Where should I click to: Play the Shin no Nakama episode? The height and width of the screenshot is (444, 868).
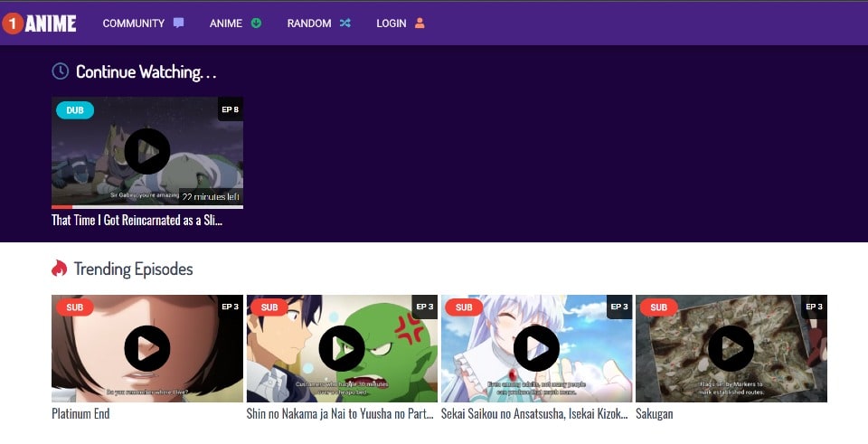pyautogui.click(x=342, y=348)
